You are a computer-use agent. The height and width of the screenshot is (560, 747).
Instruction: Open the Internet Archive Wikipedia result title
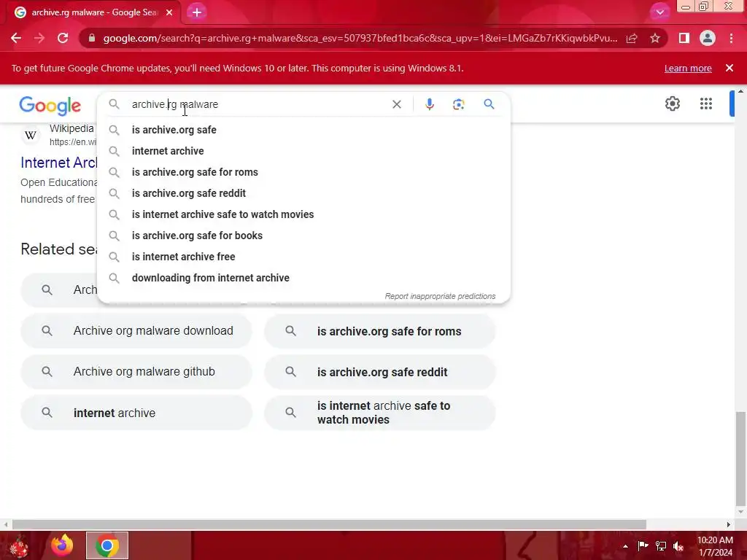pyautogui.click(x=58, y=163)
